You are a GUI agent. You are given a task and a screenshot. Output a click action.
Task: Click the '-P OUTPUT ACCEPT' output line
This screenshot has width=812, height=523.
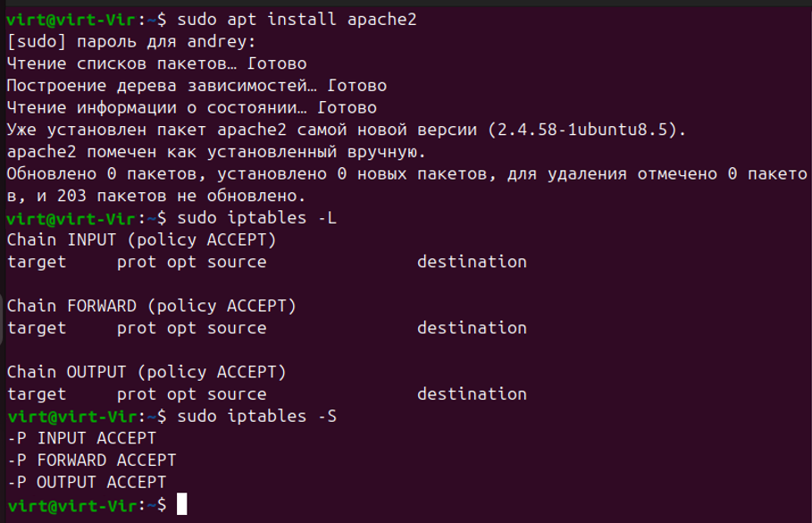[87, 483]
